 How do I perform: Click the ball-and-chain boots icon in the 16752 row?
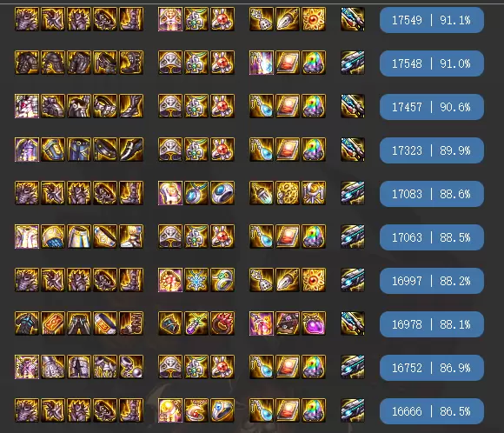[x=131, y=367]
